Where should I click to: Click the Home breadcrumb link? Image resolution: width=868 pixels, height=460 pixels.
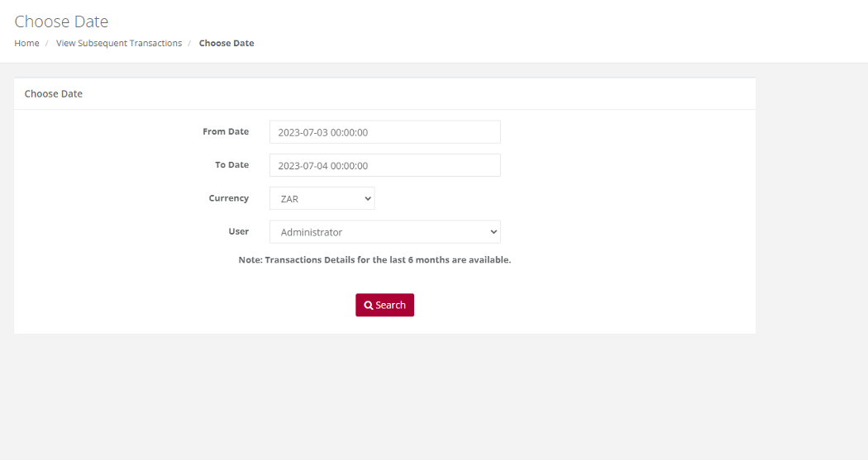[26, 43]
